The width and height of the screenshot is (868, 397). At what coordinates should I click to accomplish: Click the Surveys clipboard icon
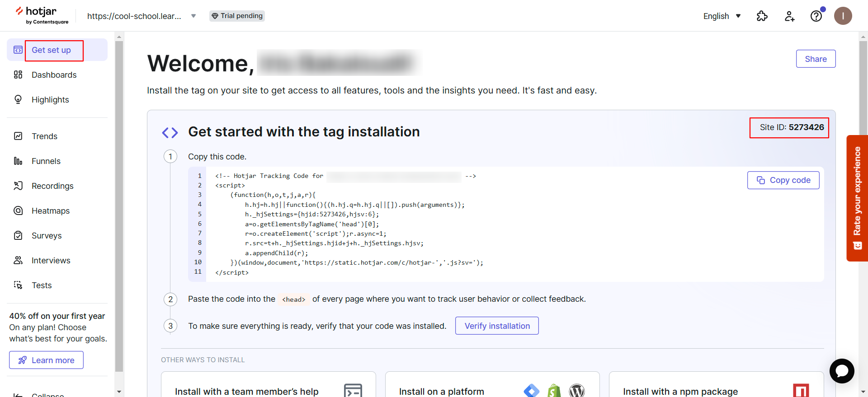coord(18,236)
